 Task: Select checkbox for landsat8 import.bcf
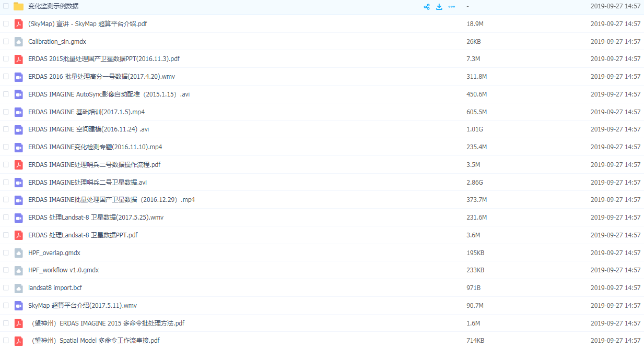6,288
